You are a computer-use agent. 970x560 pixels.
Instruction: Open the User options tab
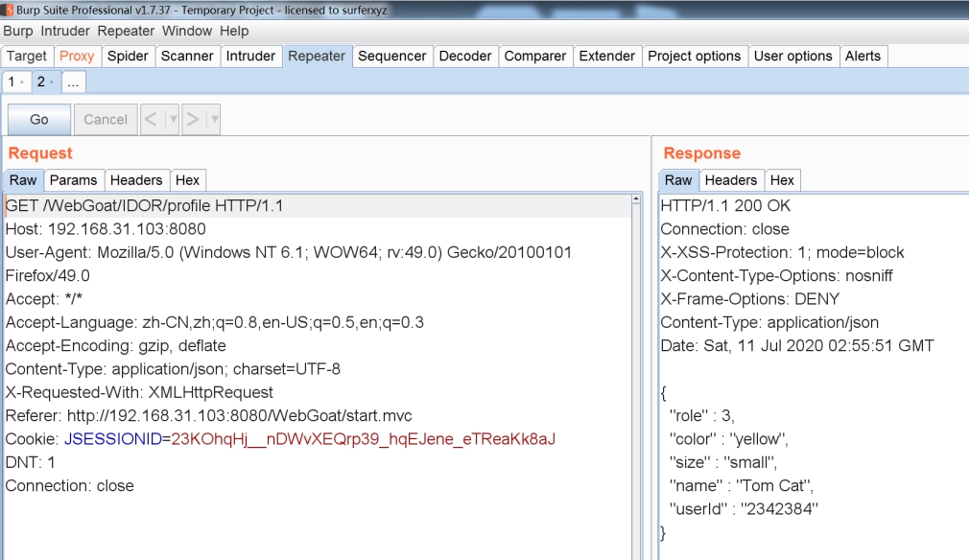pos(793,57)
